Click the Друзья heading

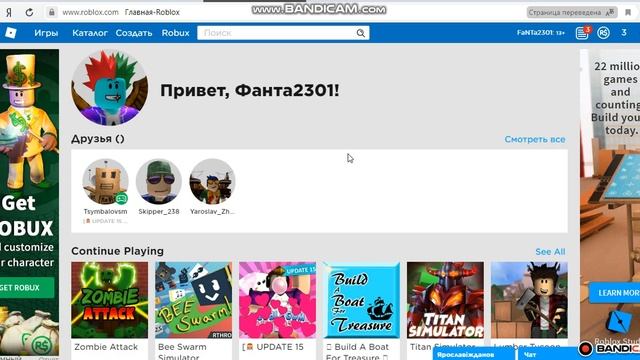click(x=98, y=139)
